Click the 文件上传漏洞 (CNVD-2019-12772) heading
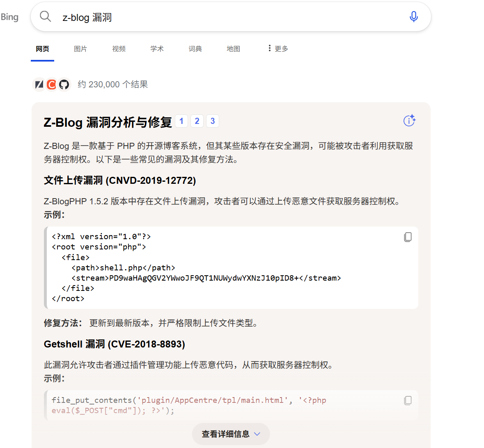Viewport: 484px width, 448px height. [x=120, y=181]
